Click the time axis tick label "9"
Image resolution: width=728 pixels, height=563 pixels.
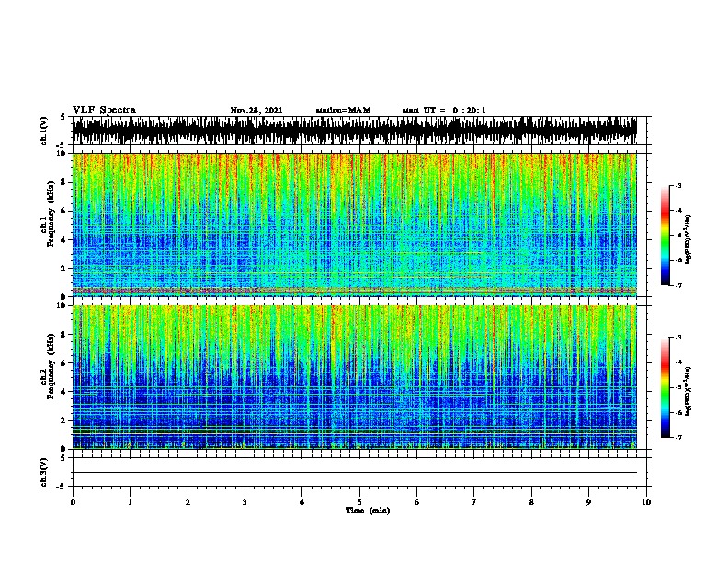point(588,502)
